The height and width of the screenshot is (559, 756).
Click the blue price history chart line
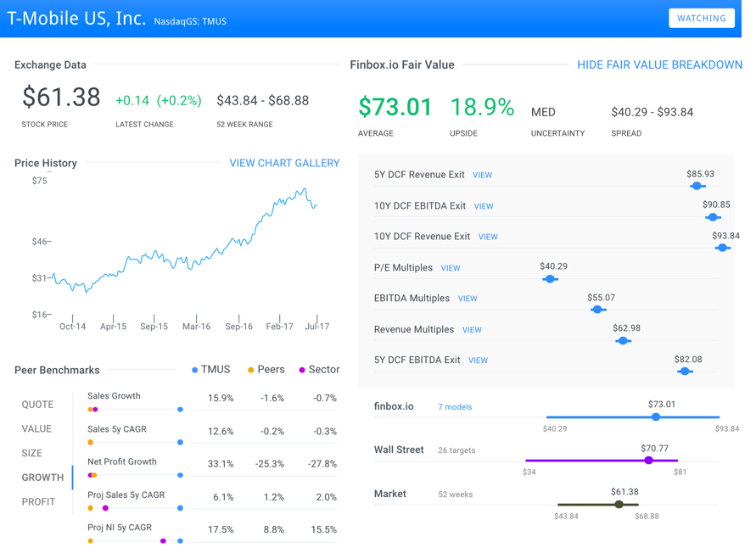185,240
